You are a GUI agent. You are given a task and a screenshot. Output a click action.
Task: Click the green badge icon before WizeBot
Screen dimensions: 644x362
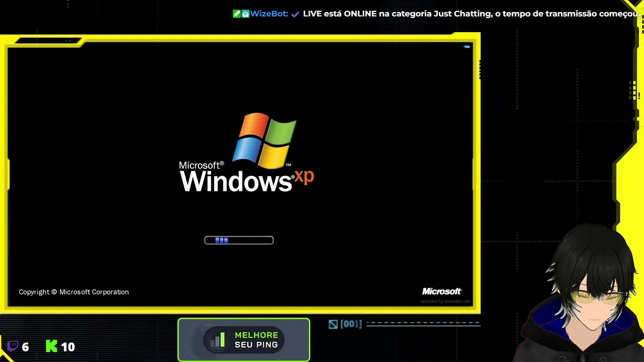[236, 14]
